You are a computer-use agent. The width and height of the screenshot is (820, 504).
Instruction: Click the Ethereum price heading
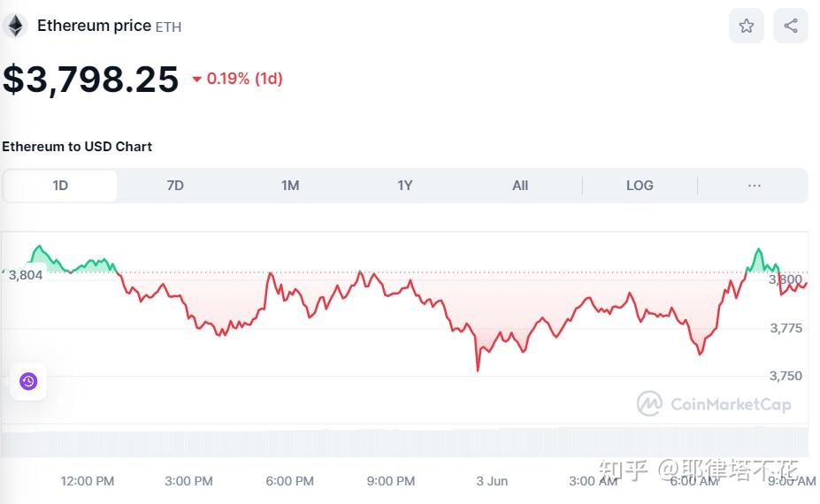[94, 26]
